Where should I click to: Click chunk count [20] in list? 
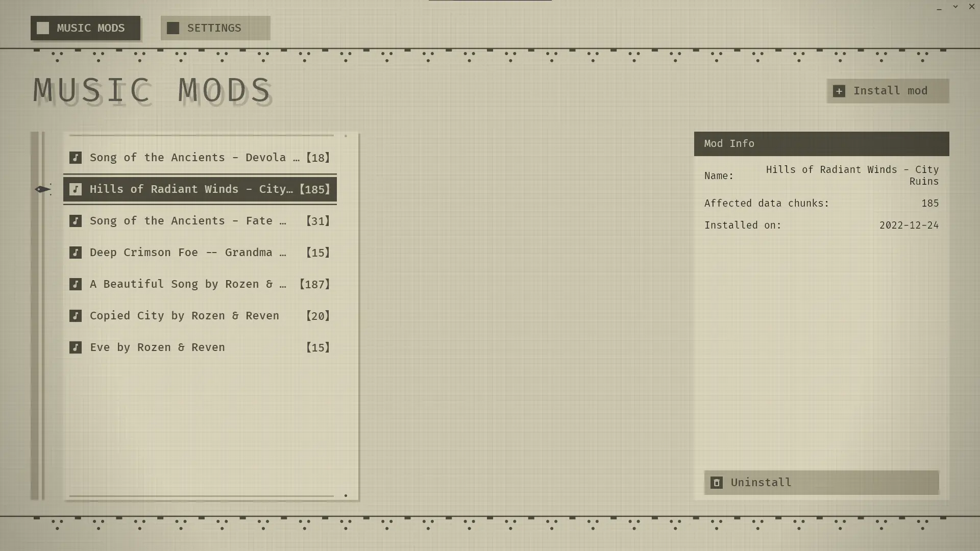coord(318,316)
